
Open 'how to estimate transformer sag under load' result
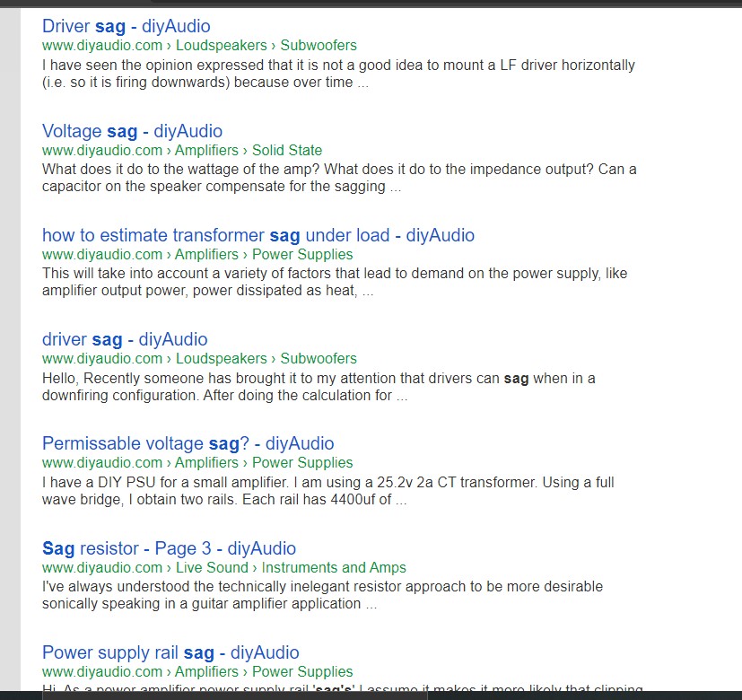[258, 235]
